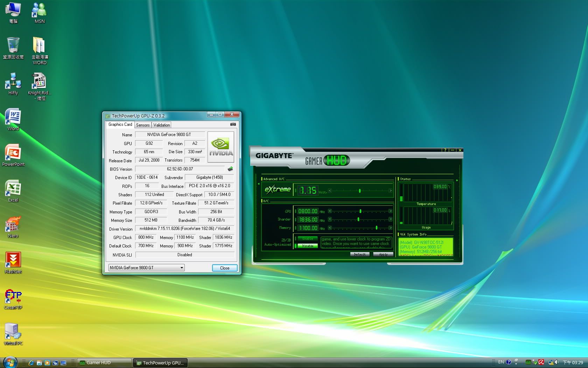Click the EN language indicator
Viewport: 588px width, 368px height.
(501, 362)
